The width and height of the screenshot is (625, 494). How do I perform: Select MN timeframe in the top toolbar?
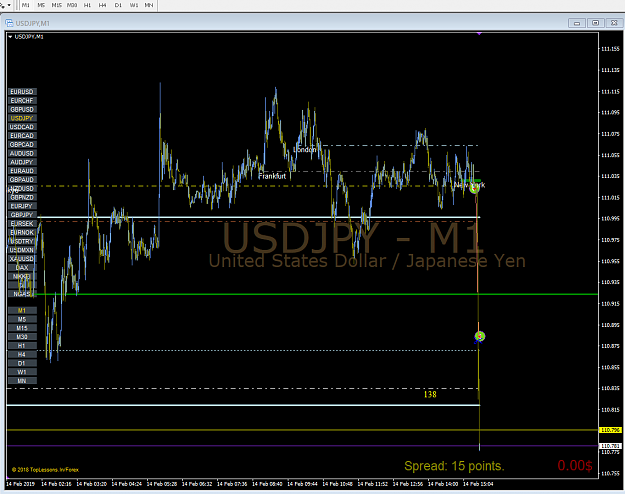pos(149,5)
